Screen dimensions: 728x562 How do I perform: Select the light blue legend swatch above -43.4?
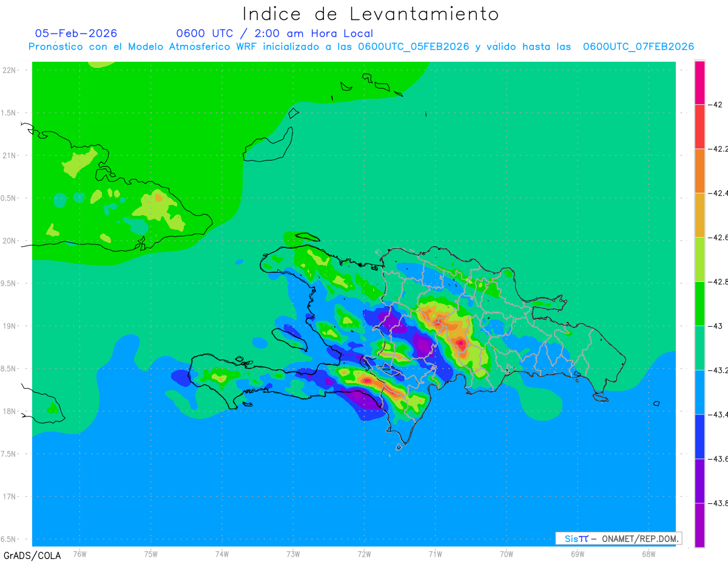pos(699,392)
